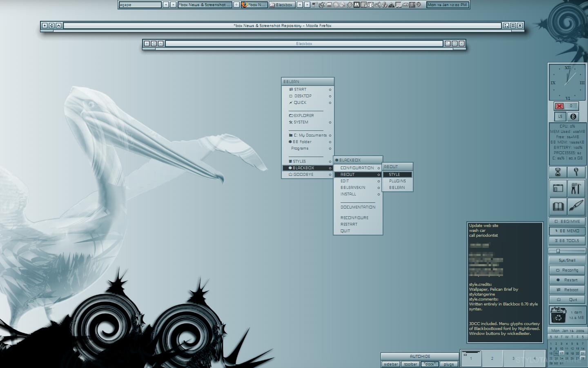This screenshot has width=588, height=368.
Task: Click the memo line 'wash car'
Action: tap(477, 230)
